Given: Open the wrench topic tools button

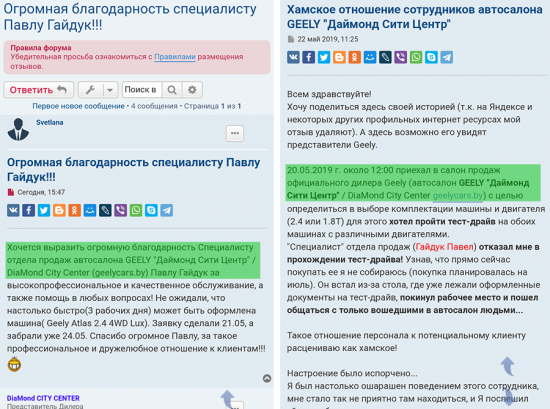Looking at the screenshot, I should pyautogui.click(x=90, y=90).
